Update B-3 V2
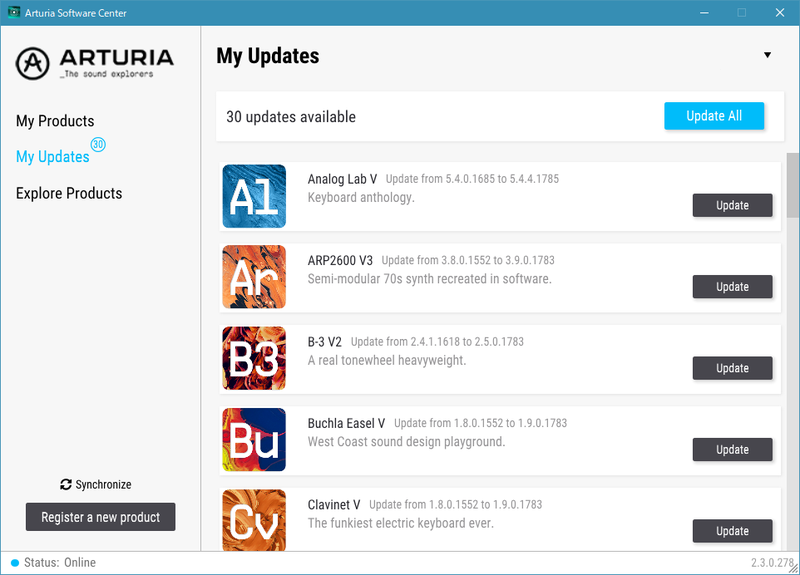The width and height of the screenshot is (800, 575). tap(732, 368)
